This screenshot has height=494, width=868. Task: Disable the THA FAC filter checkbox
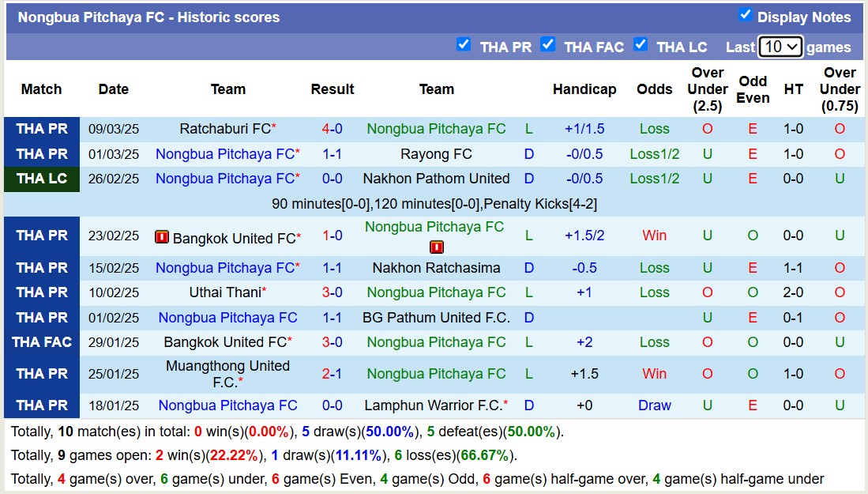548,44
